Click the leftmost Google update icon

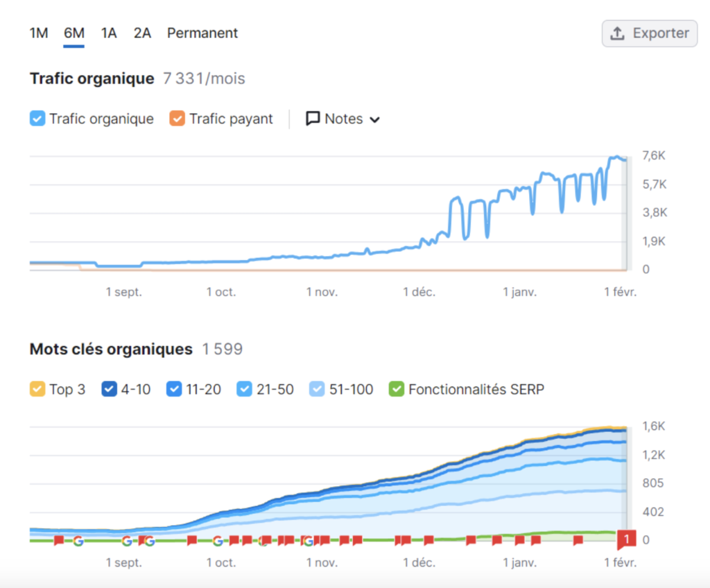(78, 541)
